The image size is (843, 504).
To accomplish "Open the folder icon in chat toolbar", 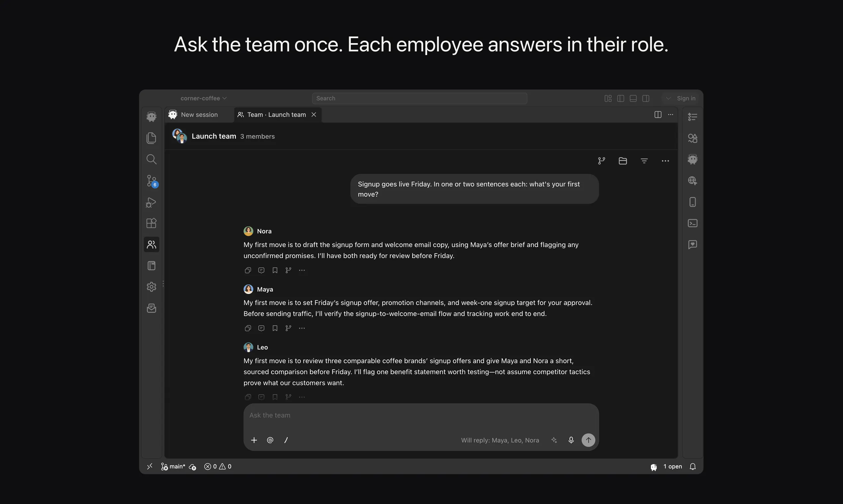I will coord(623,160).
